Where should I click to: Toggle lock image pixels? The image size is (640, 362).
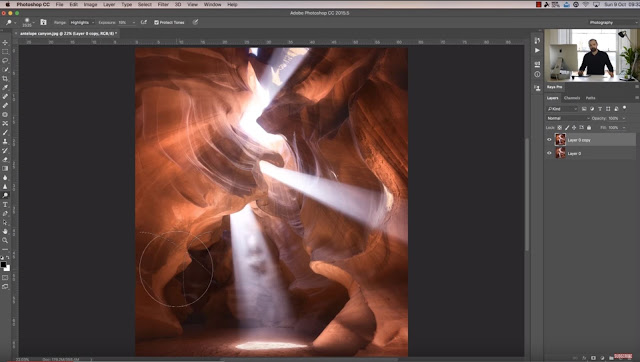[567, 127]
